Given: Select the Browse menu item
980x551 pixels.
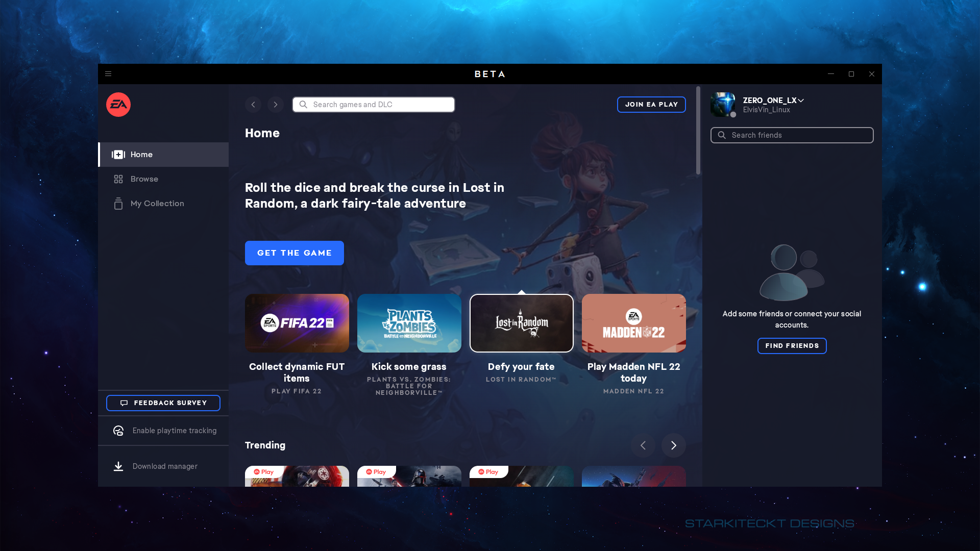Looking at the screenshot, I should 144,178.
